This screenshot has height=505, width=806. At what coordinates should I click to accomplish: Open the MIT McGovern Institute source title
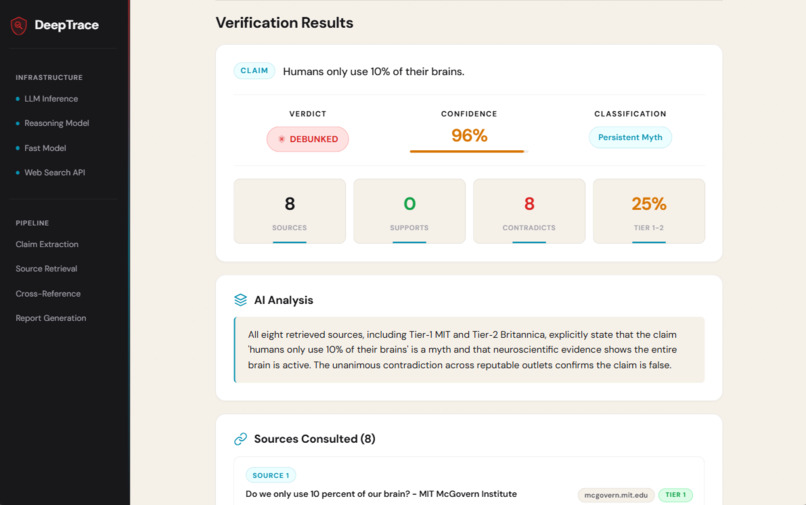(381, 494)
